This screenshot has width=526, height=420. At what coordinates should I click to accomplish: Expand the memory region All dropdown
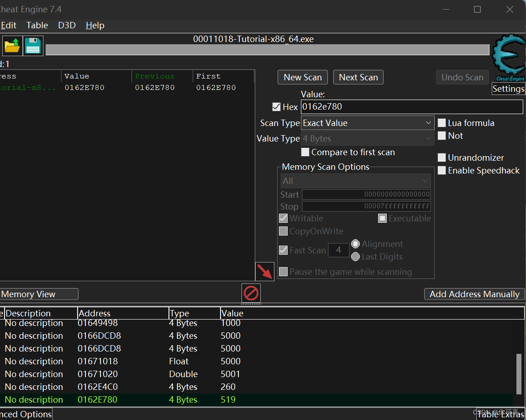(356, 181)
